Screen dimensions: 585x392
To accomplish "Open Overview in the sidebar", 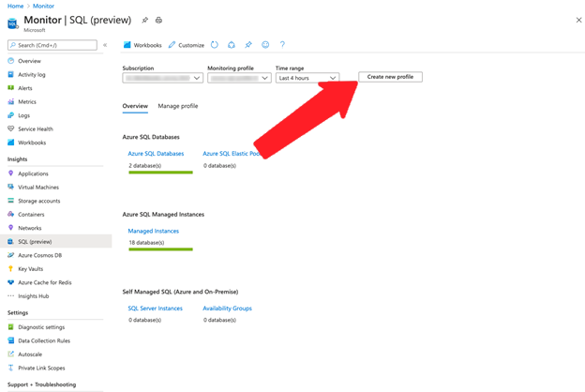I will 29,61.
